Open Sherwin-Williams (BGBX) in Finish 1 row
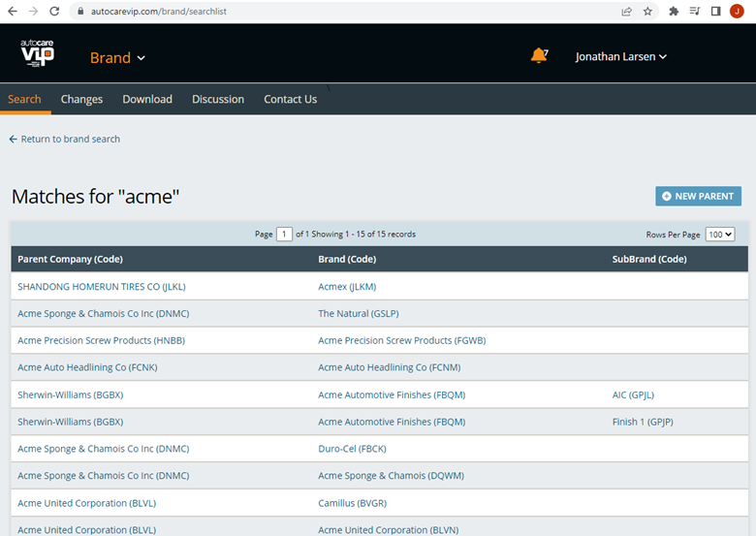Screen dimensions: 756x536 (x=71, y=422)
